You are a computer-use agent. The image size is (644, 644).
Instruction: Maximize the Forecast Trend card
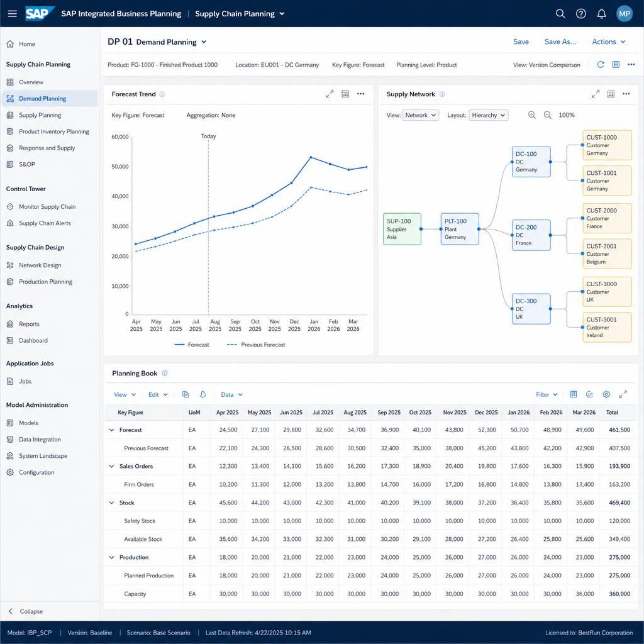point(330,94)
